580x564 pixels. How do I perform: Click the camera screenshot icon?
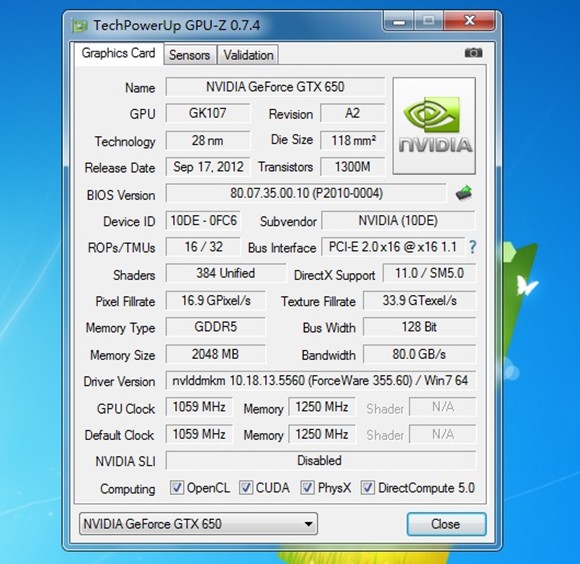click(x=473, y=53)
